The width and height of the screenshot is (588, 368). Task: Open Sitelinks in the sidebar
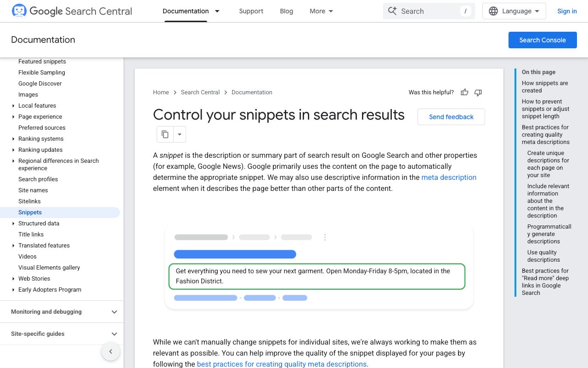click(29, 201)
